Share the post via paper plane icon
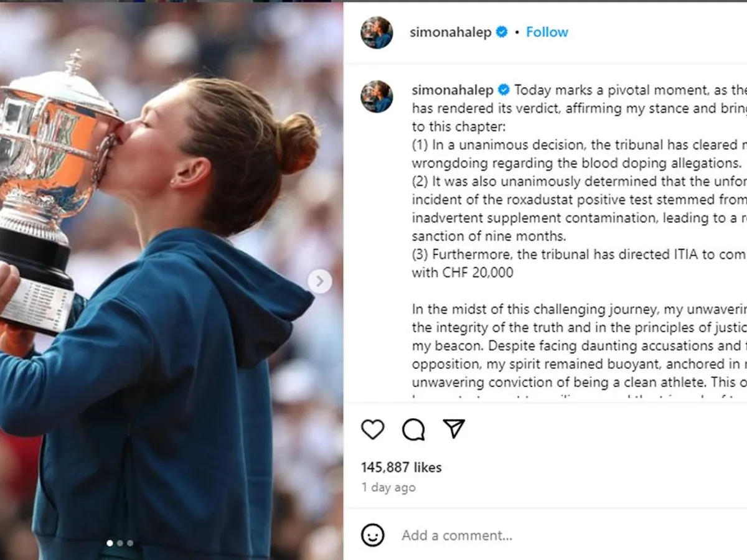This screenshot has height=560, width=747. click(x=454, y=429)
